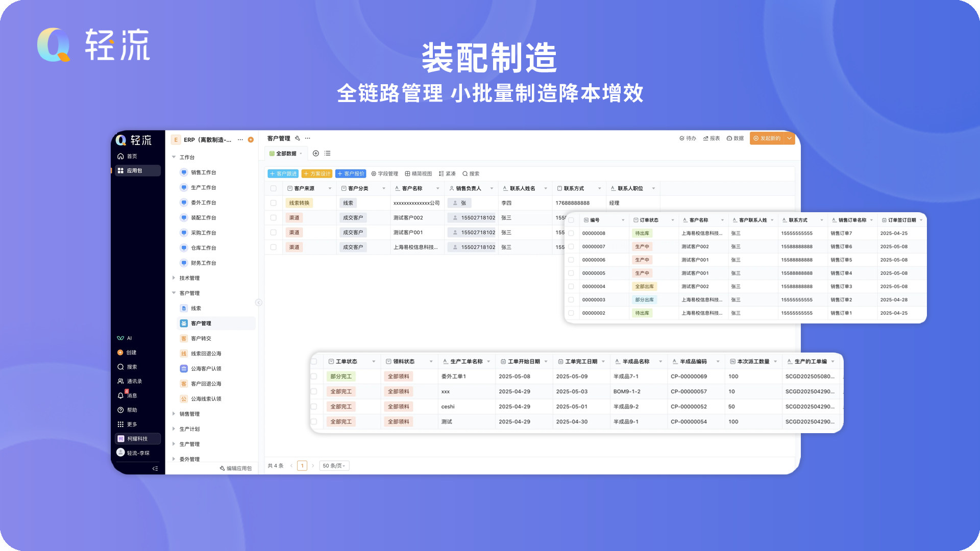Collapse the dark sidebar with bottom arrow icon
This screenshot has height=551, width=980.
click(155, 468)
